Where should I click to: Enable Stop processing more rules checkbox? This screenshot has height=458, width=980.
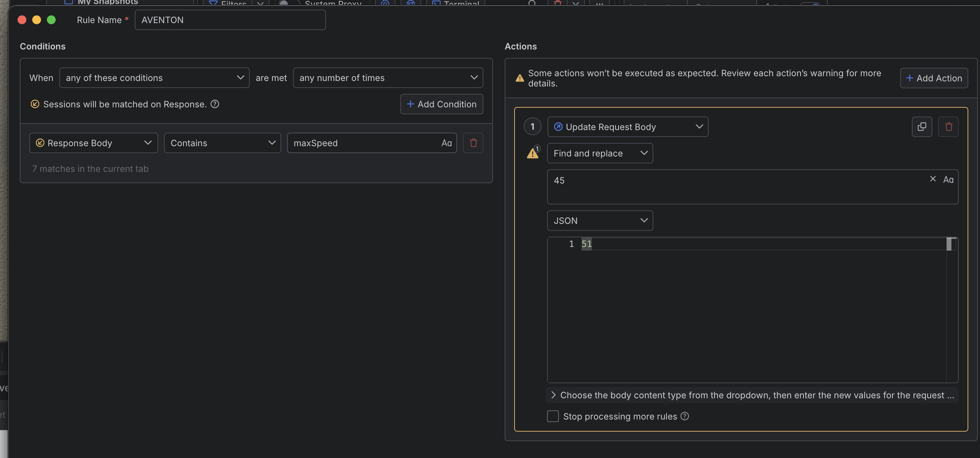pos(553,416)
